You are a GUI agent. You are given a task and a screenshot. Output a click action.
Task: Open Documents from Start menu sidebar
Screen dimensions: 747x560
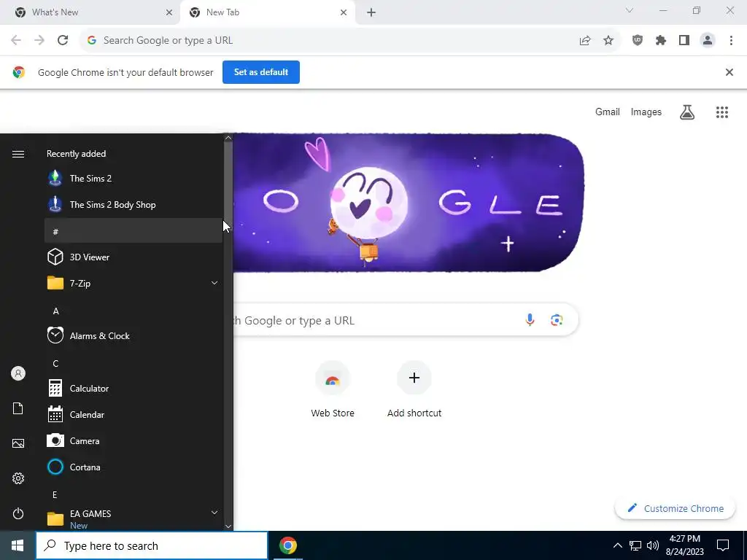18,408
